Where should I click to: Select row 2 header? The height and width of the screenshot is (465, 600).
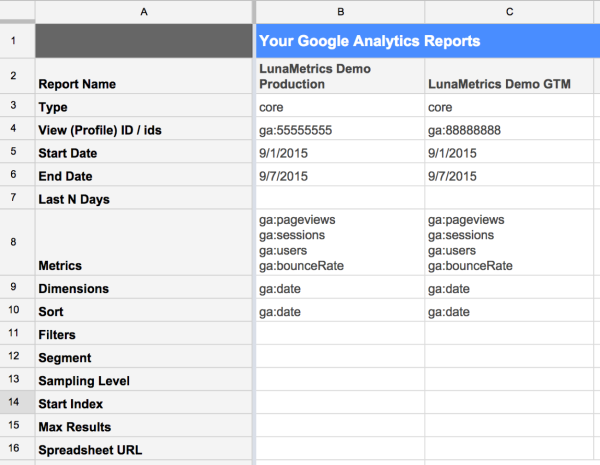tap(17, 76)
